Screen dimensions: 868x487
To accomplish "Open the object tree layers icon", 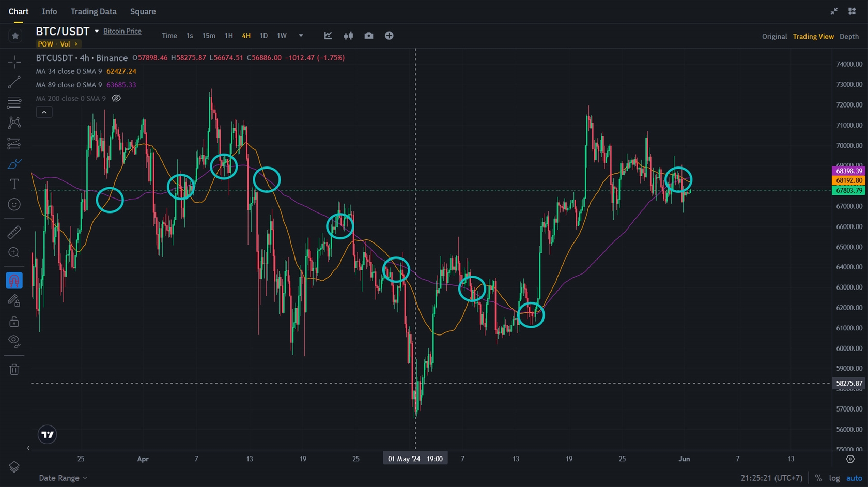I will [14, 467].
